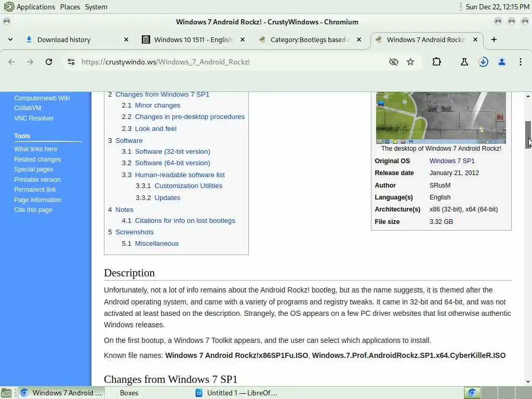Open Chrome Labs flask icon
This screenshot has width=532, height=399.
[x=464, y=62]
